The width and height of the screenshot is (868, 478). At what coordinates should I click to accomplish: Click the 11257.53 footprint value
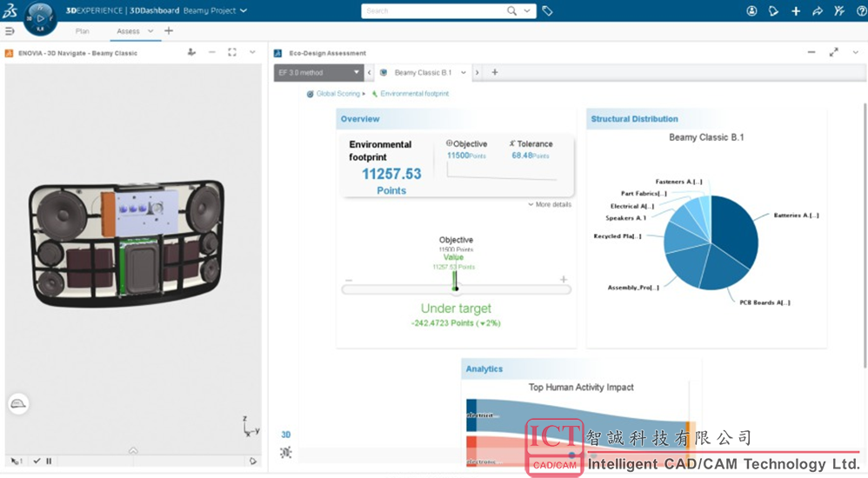[391, 174]
